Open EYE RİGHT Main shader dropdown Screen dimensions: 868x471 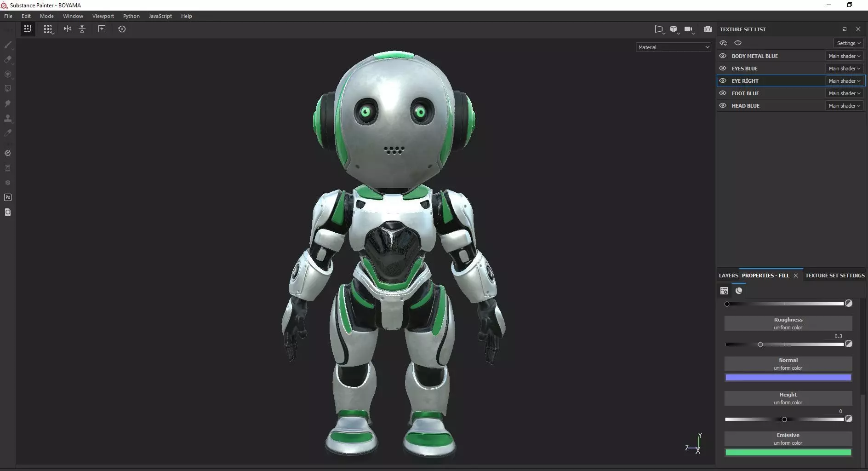845,81
